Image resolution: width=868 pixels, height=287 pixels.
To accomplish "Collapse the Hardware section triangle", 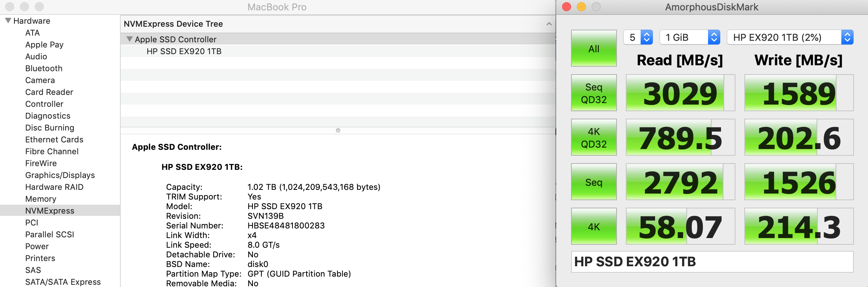I will (x=8, y=20).
